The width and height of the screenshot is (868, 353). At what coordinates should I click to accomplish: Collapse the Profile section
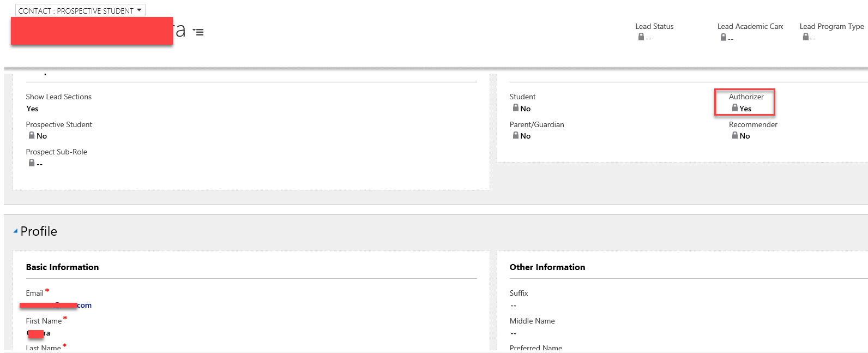pyautogui.click(x=15, y=231)
